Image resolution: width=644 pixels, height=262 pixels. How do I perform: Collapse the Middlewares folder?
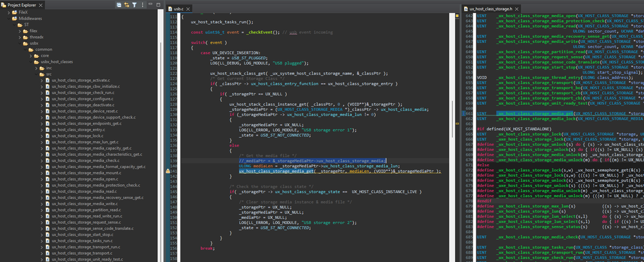pyautogui.click(x=8, y=19)
